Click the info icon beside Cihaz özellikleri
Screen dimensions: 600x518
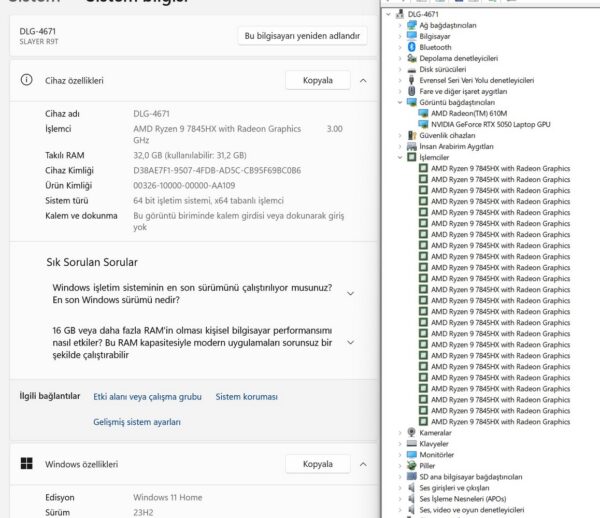(26, 80)
